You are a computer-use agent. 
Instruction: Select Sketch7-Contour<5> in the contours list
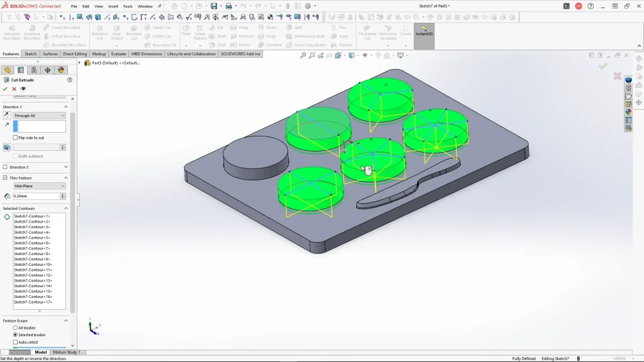(x=32, y=238)
